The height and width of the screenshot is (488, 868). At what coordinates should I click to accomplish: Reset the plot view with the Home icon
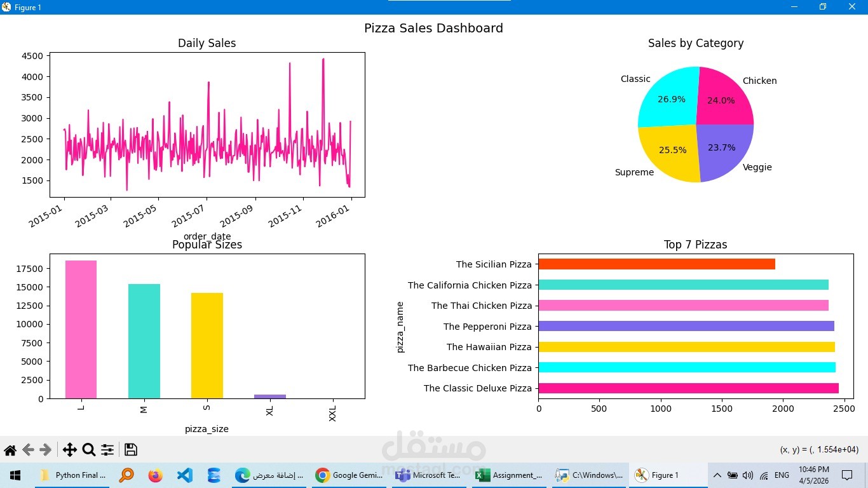(10, 449)
